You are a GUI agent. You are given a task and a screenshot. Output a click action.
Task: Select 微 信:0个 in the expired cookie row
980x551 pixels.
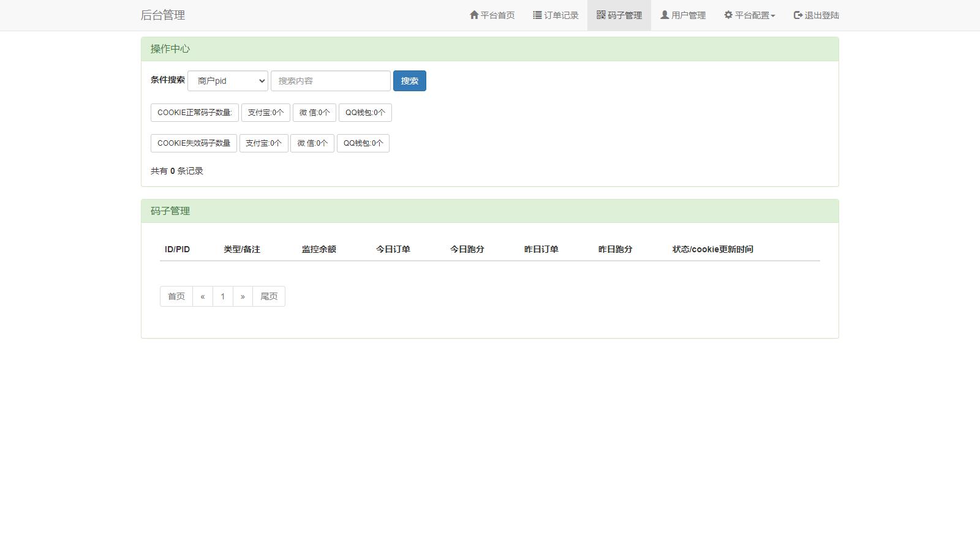pyautogui.click(x=312, y=143)
